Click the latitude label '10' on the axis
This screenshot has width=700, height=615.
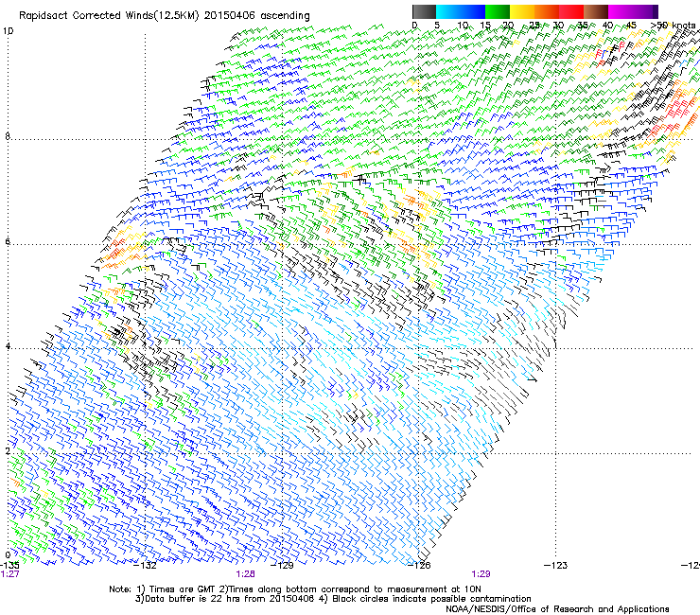pos(8,31)
